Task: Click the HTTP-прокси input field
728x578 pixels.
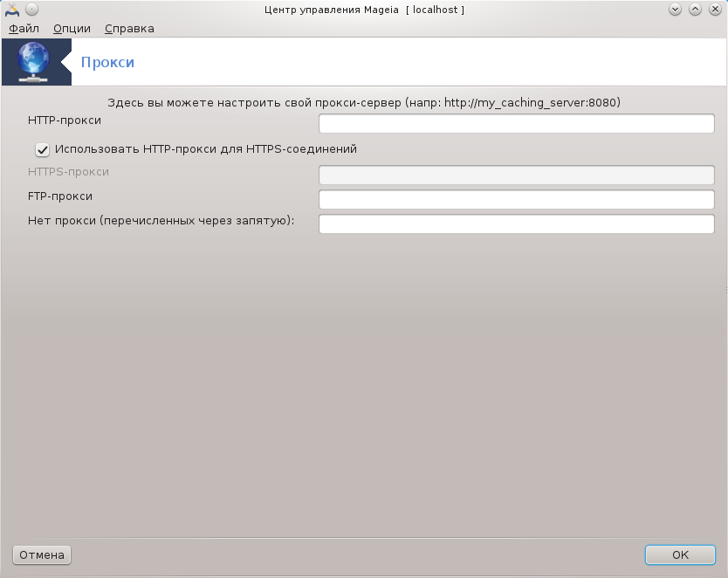Action: [516, 123]
